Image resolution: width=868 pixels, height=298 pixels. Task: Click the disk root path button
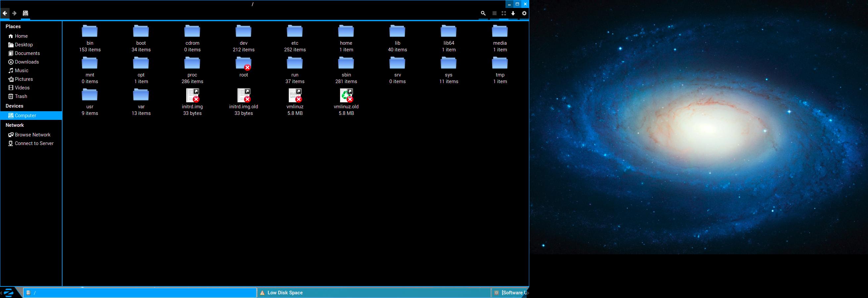pos(25,13)
